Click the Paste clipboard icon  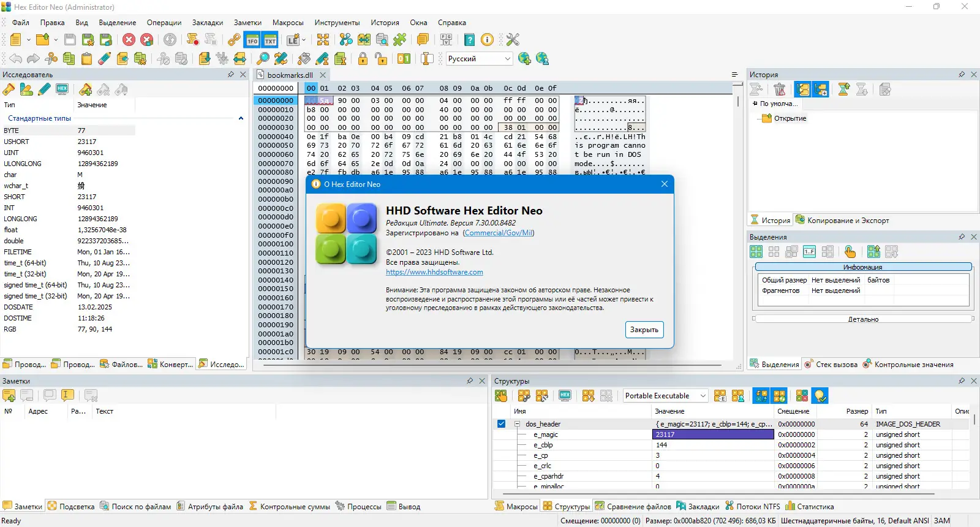87,59
